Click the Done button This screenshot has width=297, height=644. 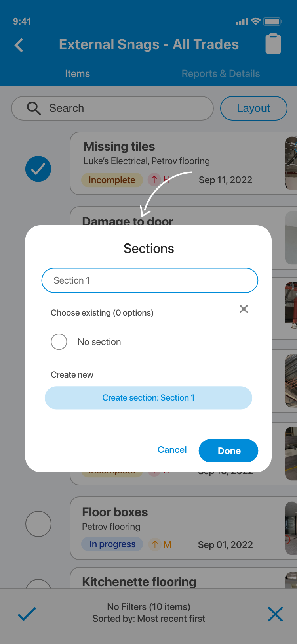coord(228,451)
